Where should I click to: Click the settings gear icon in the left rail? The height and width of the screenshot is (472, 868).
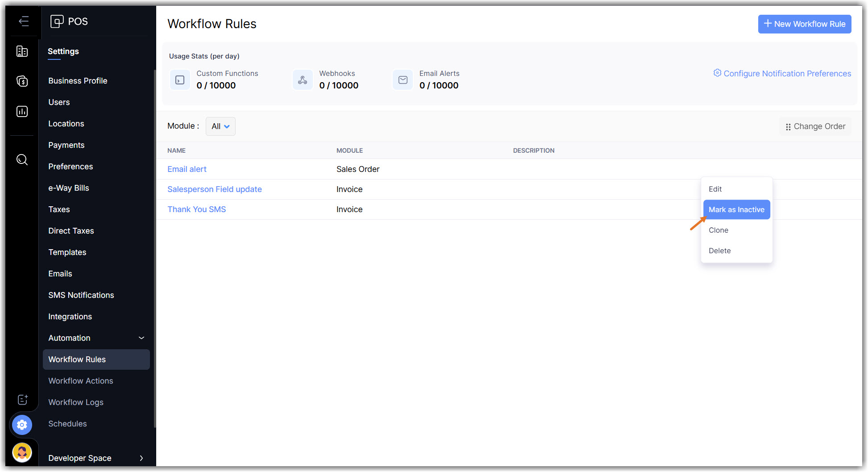(22, 425)
